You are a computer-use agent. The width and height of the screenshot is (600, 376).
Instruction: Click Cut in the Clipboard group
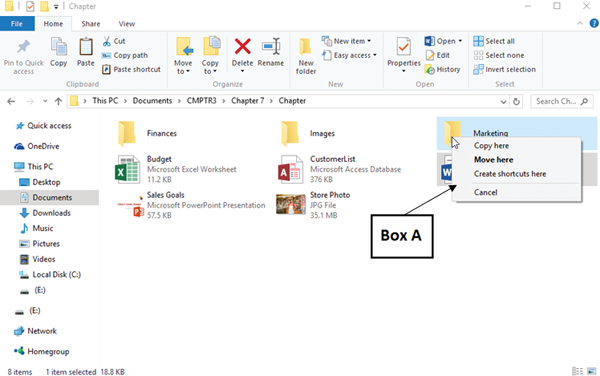[114, 41]
